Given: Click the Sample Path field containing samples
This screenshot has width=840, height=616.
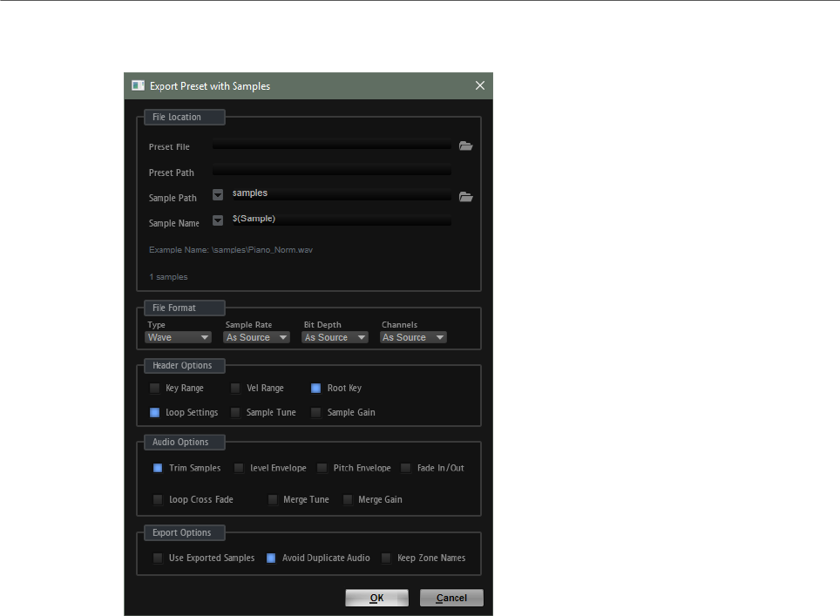Looking at the screenshot, I should [342, 194].
